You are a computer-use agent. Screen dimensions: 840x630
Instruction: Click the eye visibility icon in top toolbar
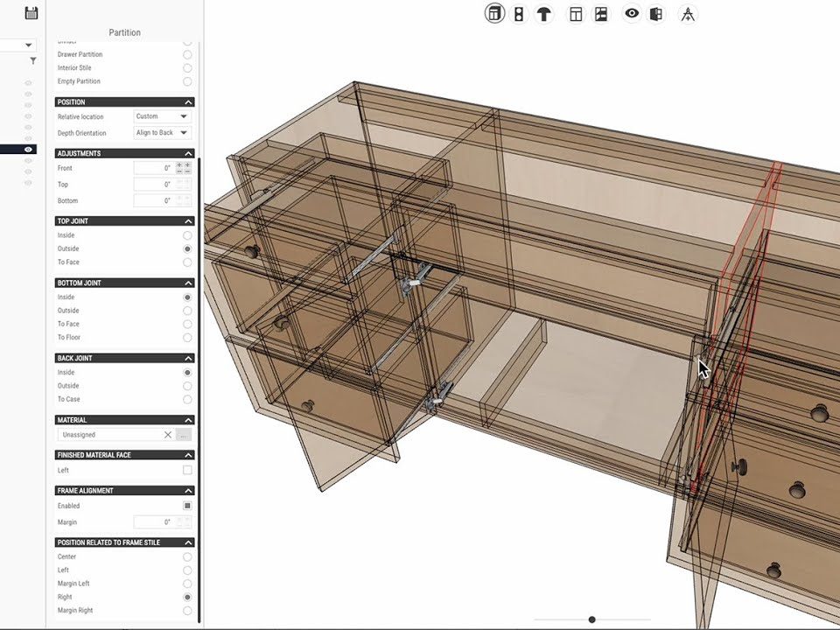[631, 14]
